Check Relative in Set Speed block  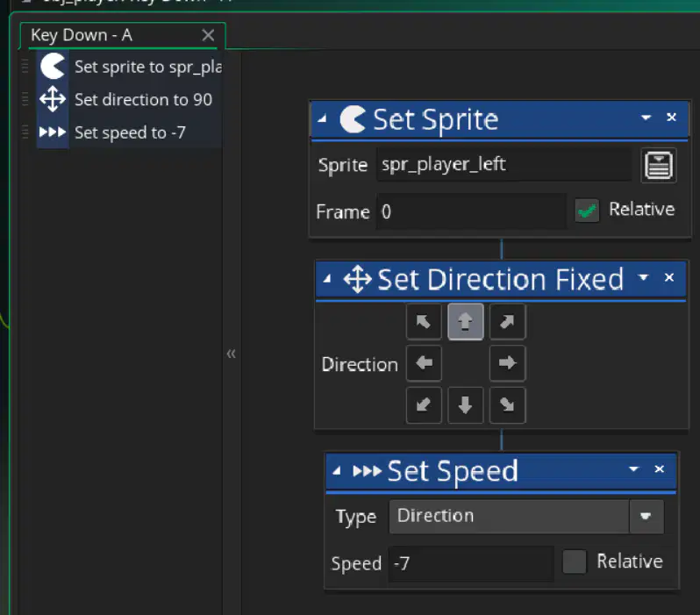[574, 561]
